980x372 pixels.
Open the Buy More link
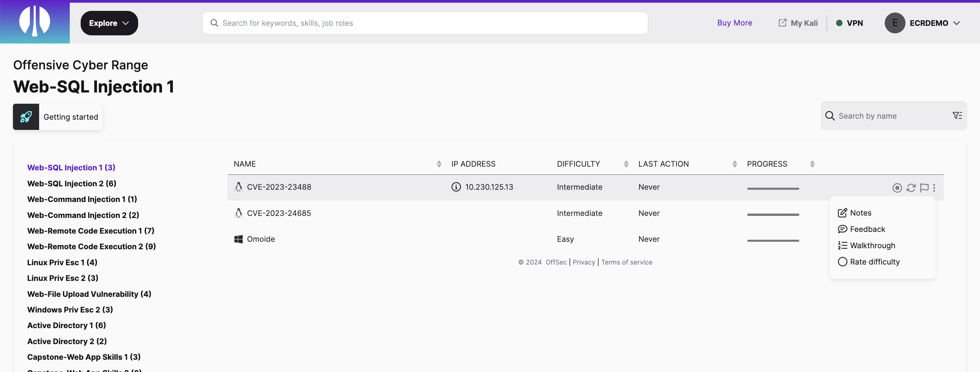click(x=734, y=23)
